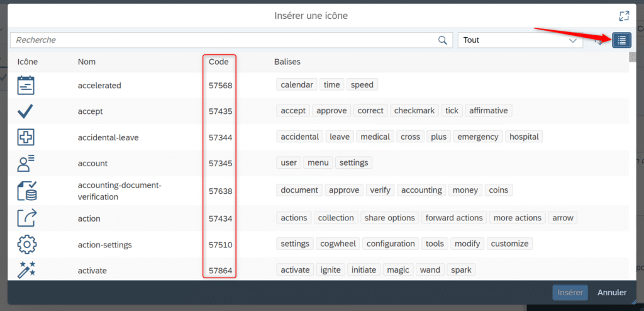Click the 'money' tag

pos(466,190)
